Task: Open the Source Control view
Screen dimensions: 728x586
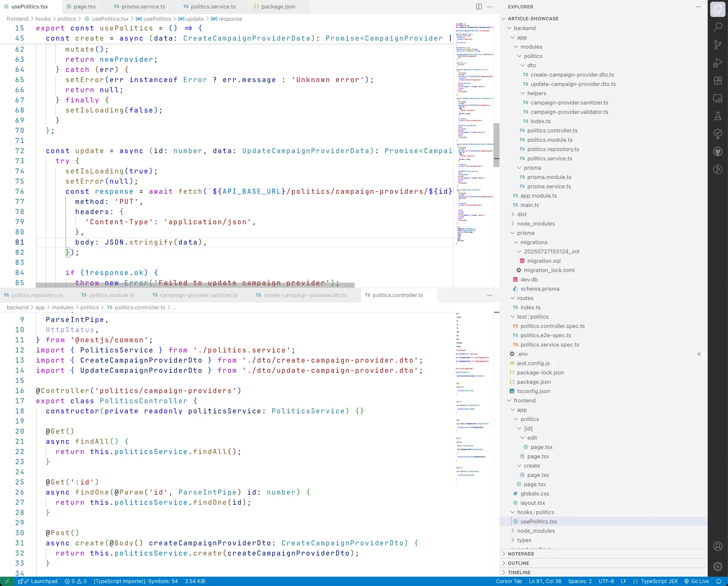Action: (x=718, y=45)
